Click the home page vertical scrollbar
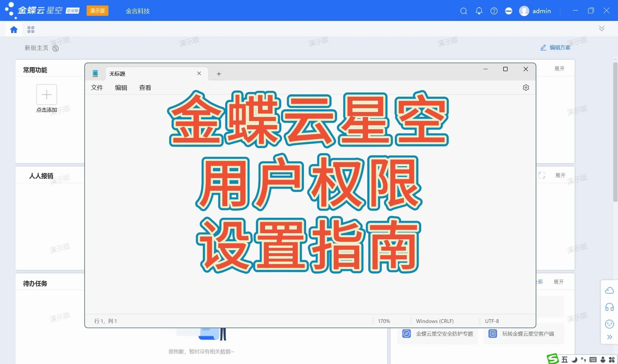Viewport: 618px width, 364px height. (x=615, y=131)
